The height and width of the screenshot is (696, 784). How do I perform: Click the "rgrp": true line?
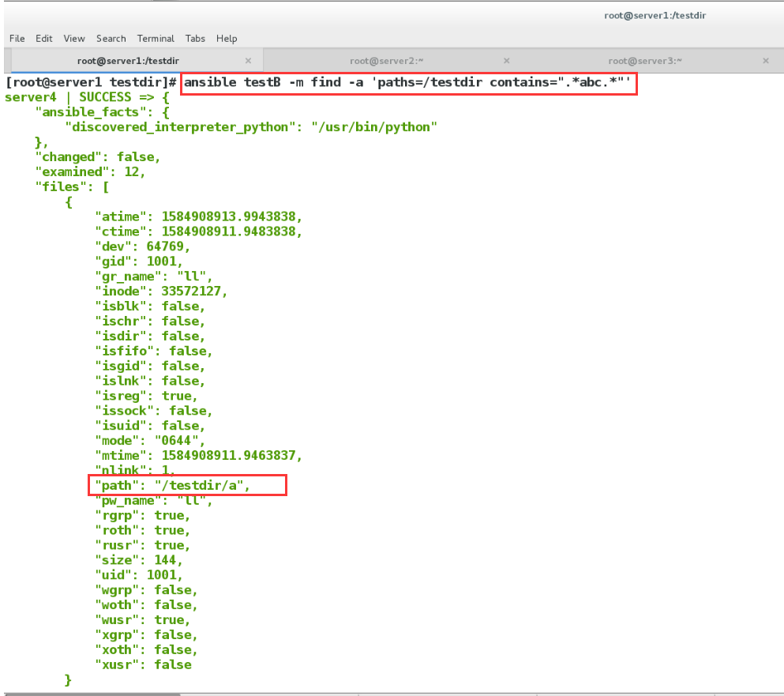[142, 515]
